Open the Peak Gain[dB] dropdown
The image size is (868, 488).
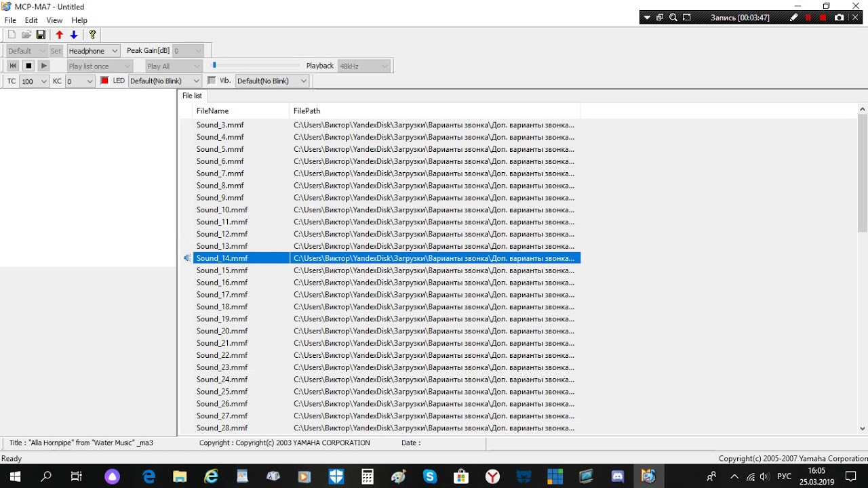click(188, 51)
